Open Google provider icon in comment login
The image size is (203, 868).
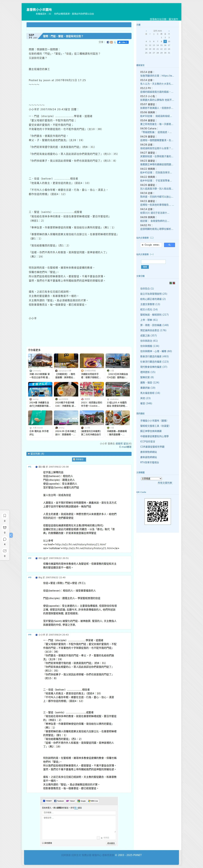[x=79, y=801]
